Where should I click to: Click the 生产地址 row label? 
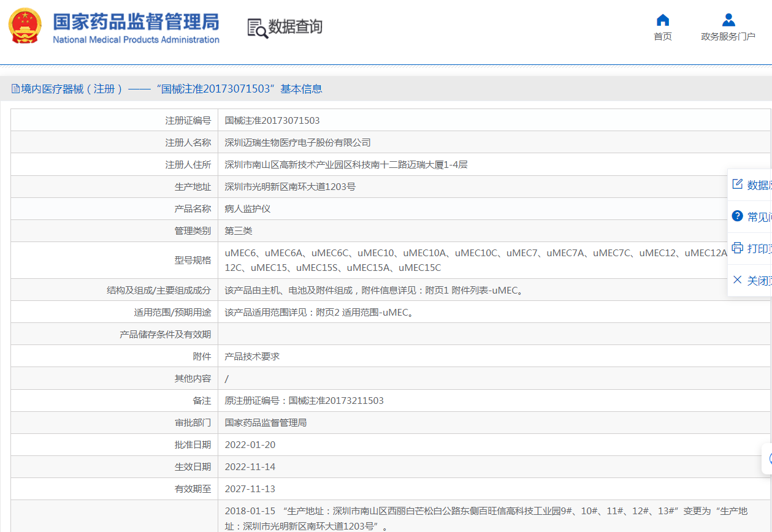pyautogui.click(x=193, y=187)
